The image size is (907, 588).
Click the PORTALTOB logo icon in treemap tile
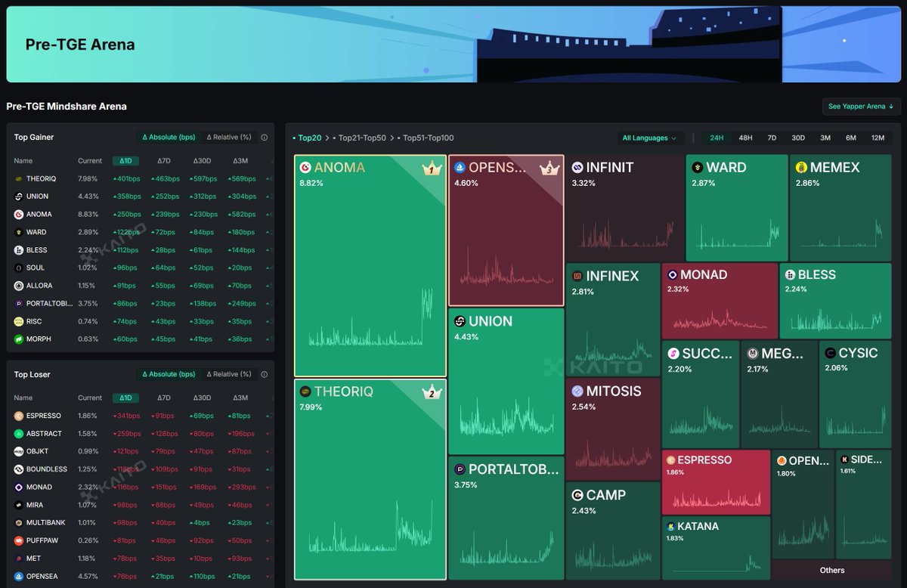(x=460, y=469)
